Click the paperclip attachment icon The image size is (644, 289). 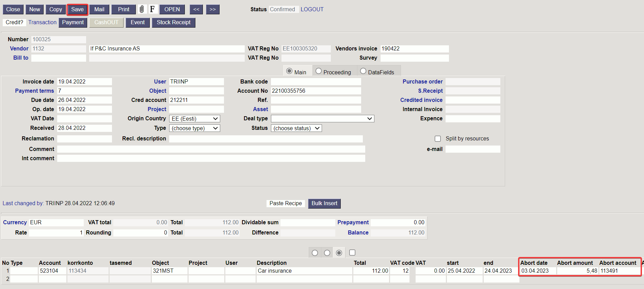click(x=142, y=9)
